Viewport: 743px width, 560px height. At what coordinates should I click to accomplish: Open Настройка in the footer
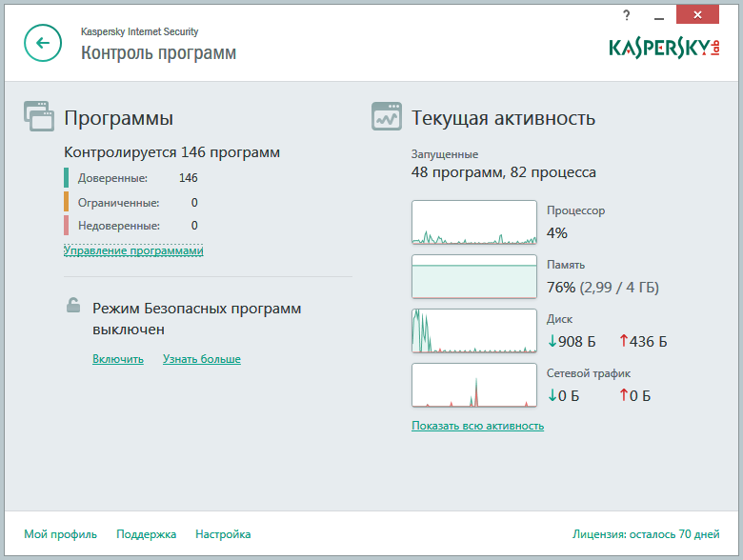point(223,534)
